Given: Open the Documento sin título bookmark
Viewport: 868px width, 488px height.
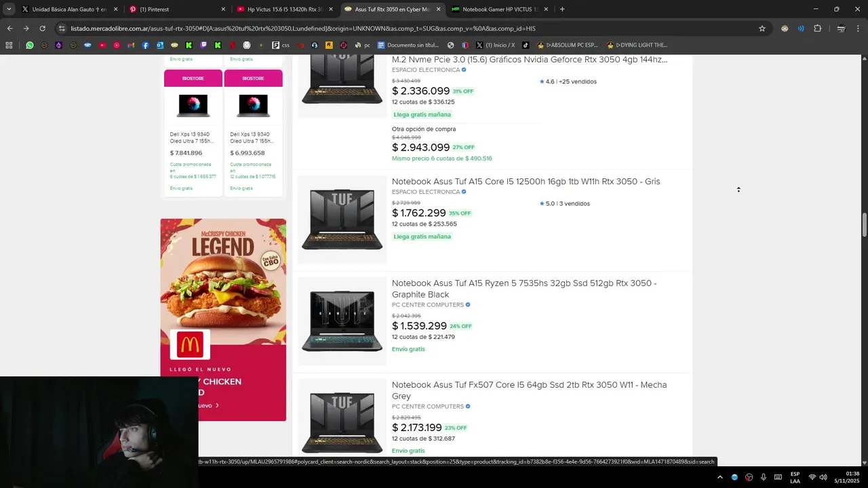Looking at the screenshot, I should (x=408, y=45).
